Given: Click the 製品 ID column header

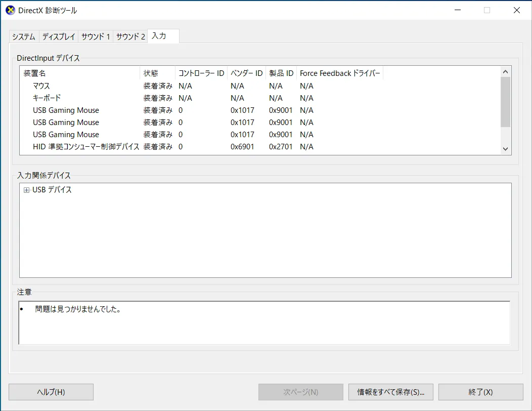Looking at the screenshot, I should [x=281, y=73].
